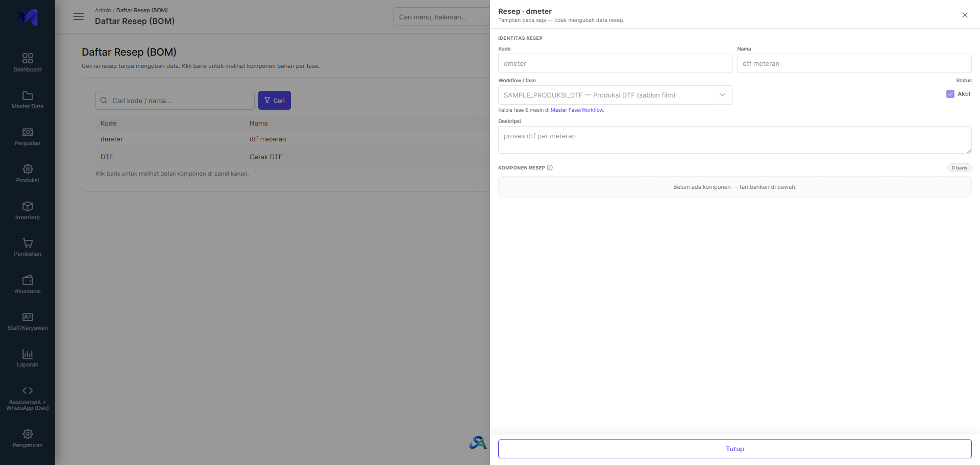Click the Tutup button

pos(734,449)
